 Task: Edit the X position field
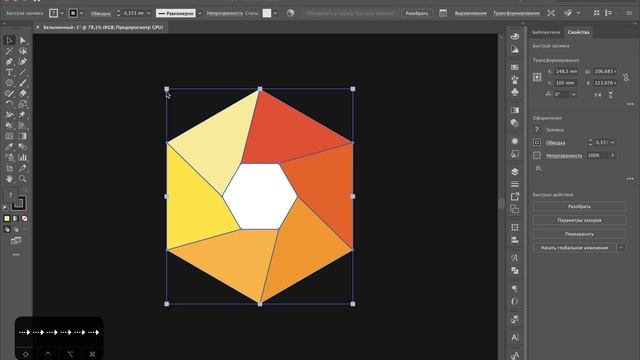point(567,71)
